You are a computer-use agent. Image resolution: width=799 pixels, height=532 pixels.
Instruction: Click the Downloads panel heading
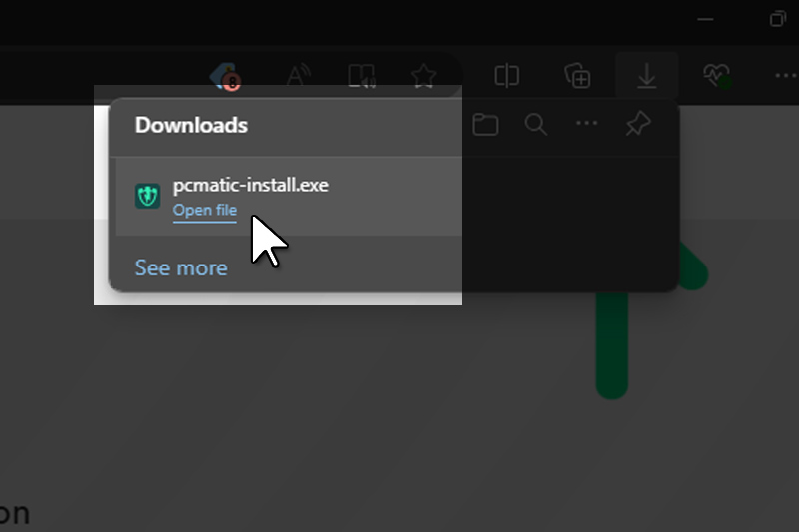click(191, 125)
